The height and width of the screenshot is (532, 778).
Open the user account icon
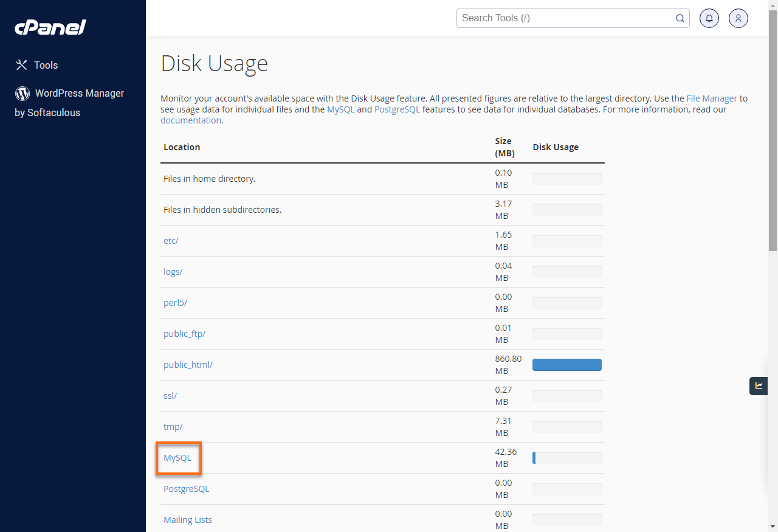coord(738,18)
